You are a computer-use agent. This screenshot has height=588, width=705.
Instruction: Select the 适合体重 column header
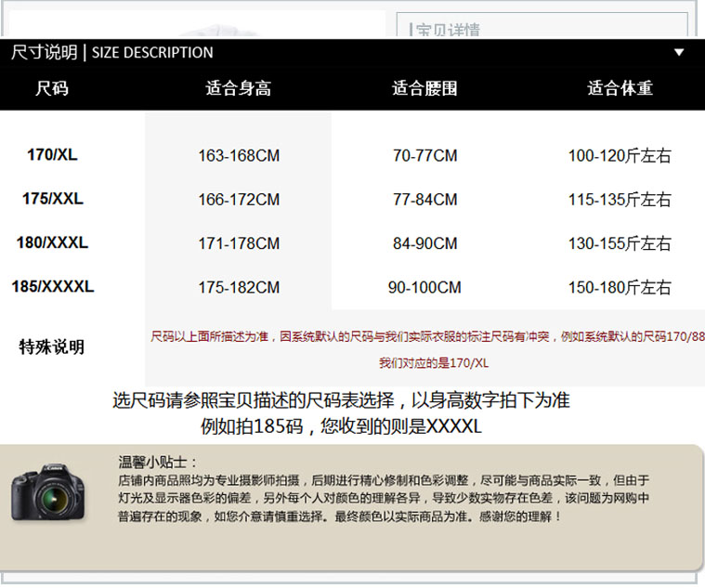click(620, 88)
